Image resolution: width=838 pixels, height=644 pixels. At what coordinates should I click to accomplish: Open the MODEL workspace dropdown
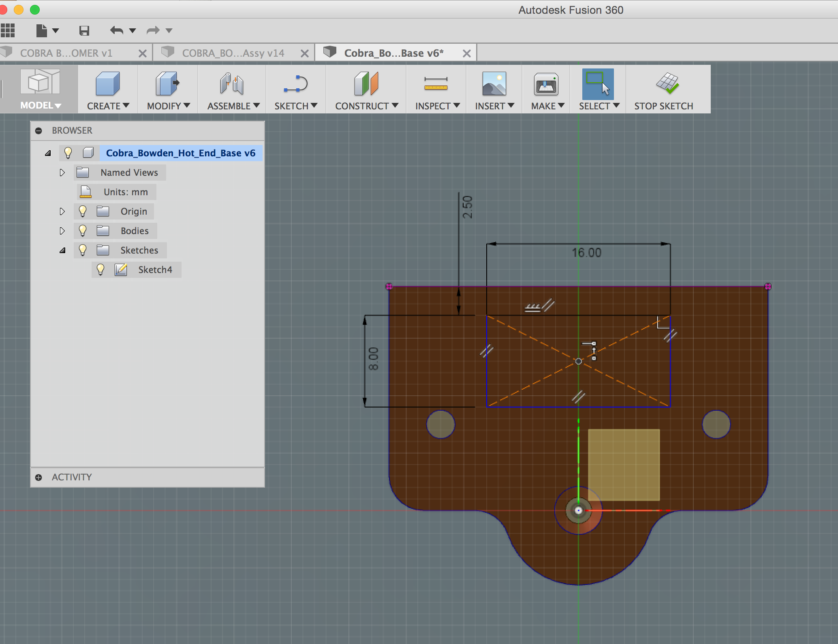(41, 105)
